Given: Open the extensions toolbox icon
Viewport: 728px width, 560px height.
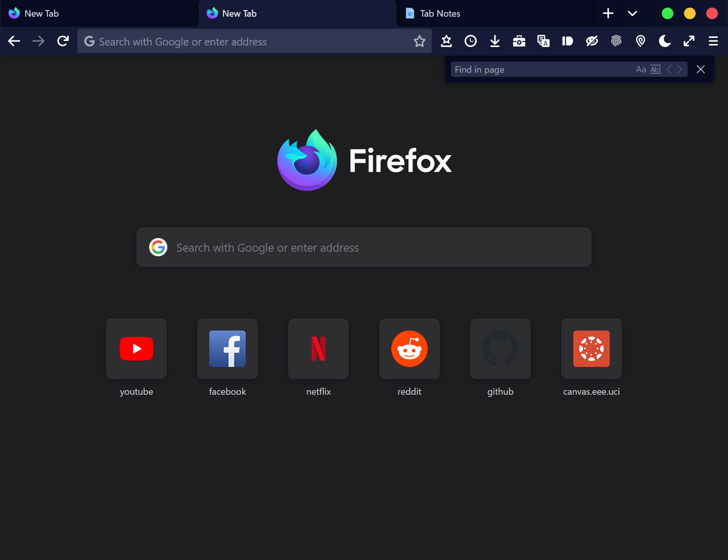Looking at the screenshot, I should tap(519, 41).
